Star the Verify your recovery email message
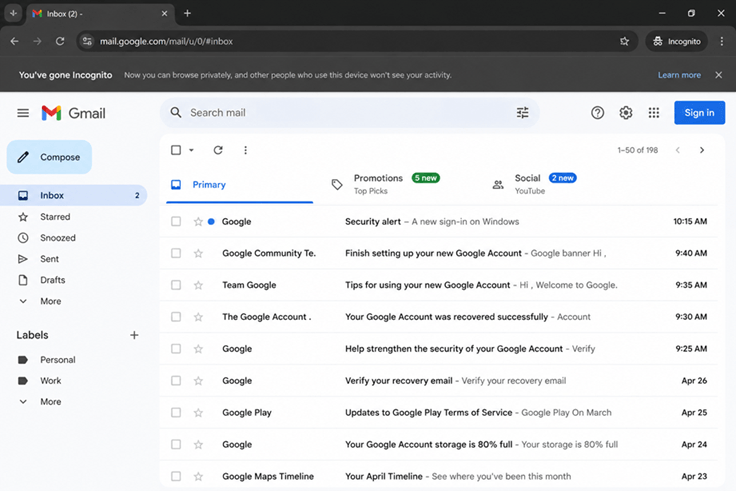 pyautogui.click(x=198, y=381)
